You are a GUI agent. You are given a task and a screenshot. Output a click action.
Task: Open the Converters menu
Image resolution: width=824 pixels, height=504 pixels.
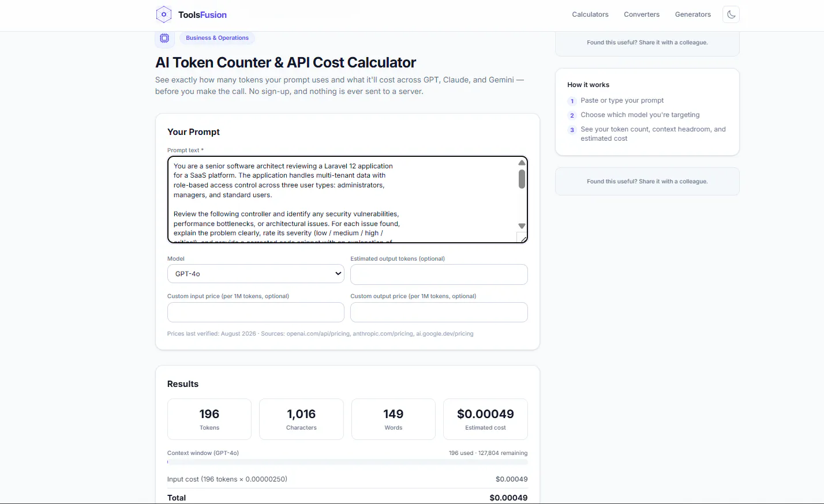pyautogui.click(x=641, y=14)
